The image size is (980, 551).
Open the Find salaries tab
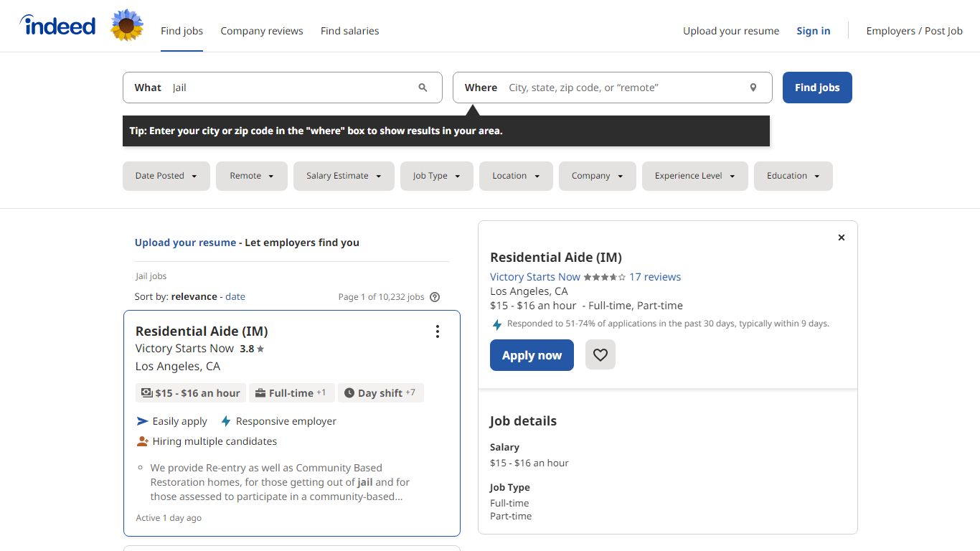pyautogui.click(x=350, y=31)
